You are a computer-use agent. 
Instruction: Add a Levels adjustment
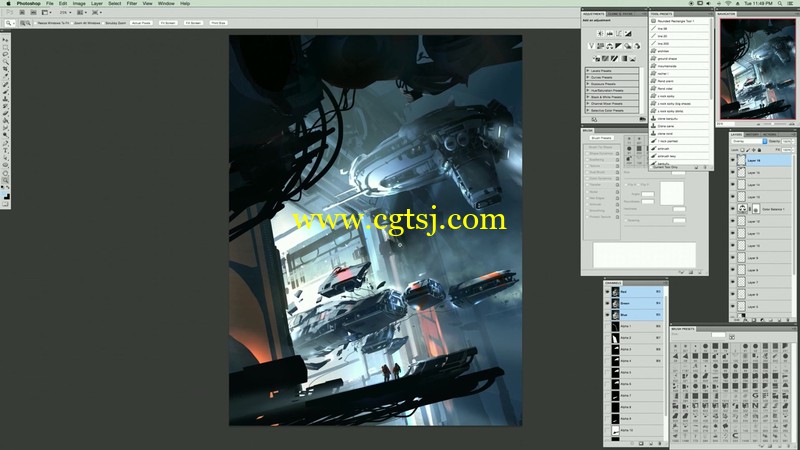point(610,34)
